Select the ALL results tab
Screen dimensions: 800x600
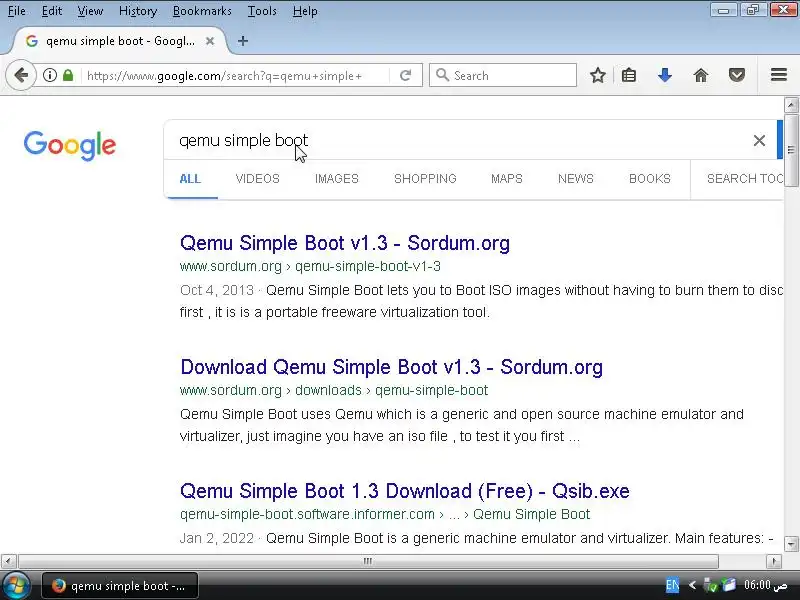click(190, 179)
